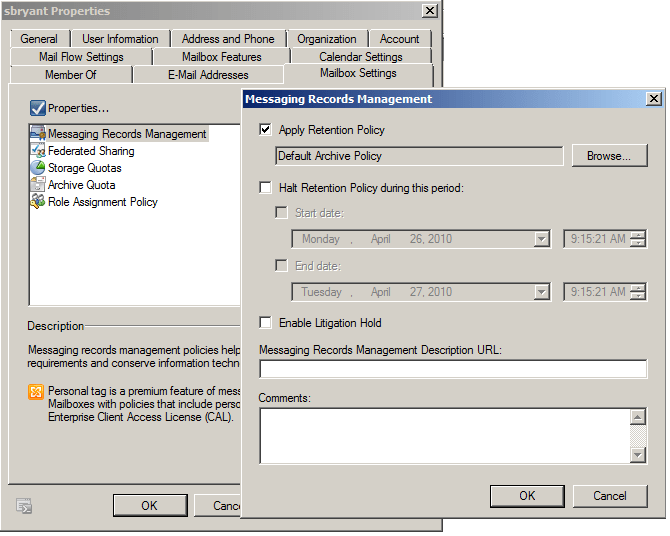Click the Properties checkmark icon
This screenshot has height=536, width=670.
click(37, 108)
